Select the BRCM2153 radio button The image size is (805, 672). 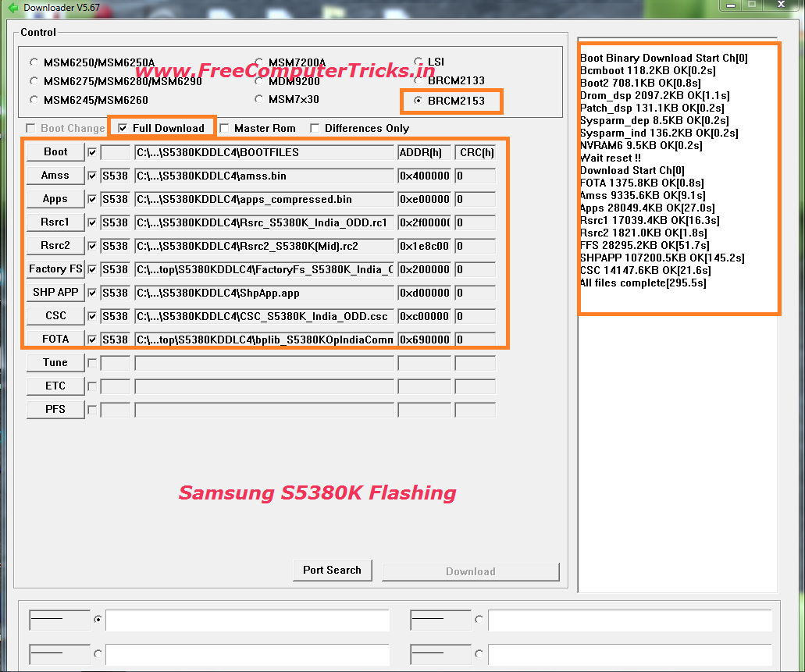coord(419,101)
